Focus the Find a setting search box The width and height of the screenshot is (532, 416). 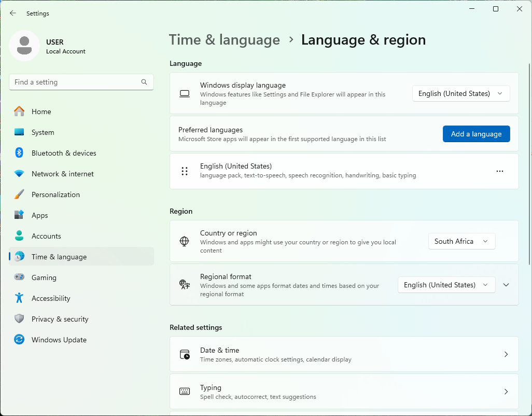tap(75, 82)
